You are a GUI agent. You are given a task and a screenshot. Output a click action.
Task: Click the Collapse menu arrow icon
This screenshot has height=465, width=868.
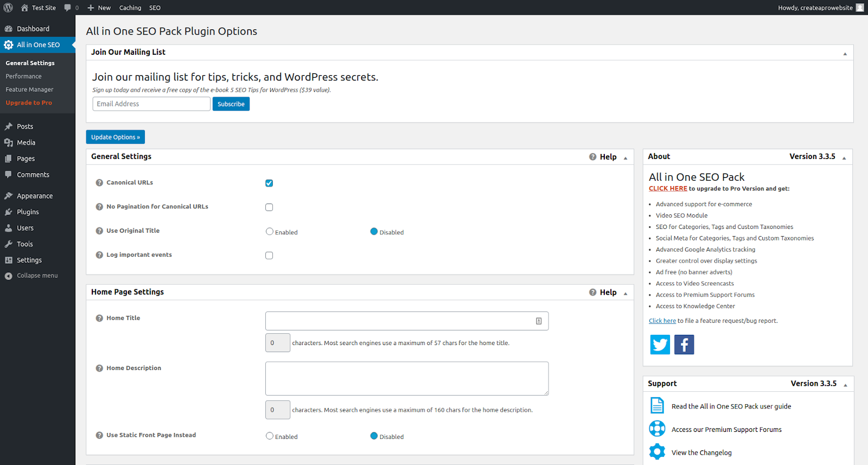click(x=9, y=276)
